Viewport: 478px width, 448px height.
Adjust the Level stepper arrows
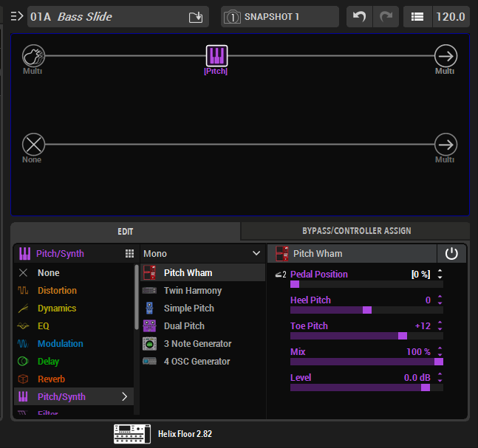(x=440, y=378)
